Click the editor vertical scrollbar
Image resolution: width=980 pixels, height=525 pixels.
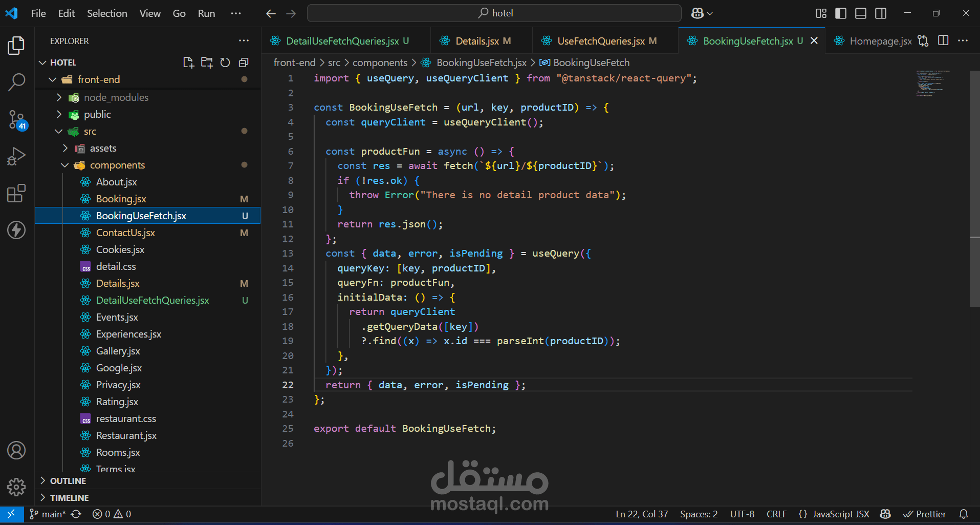[x=974, y=188]
